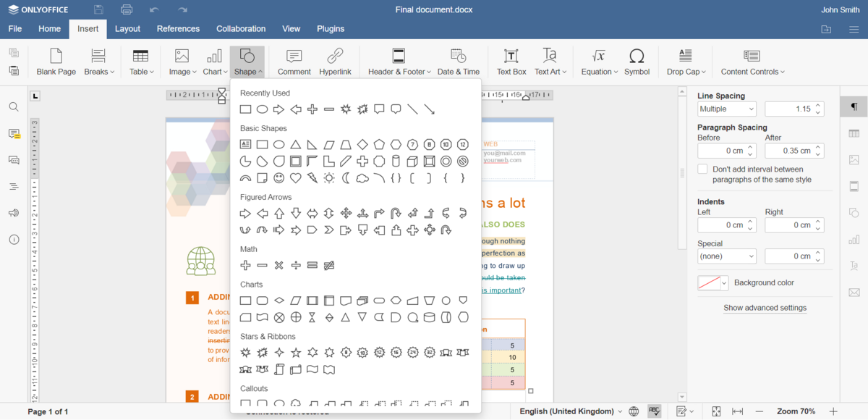Open image settings in right sidebar
Screen dimensions: 868x420
tap(854, 160)
